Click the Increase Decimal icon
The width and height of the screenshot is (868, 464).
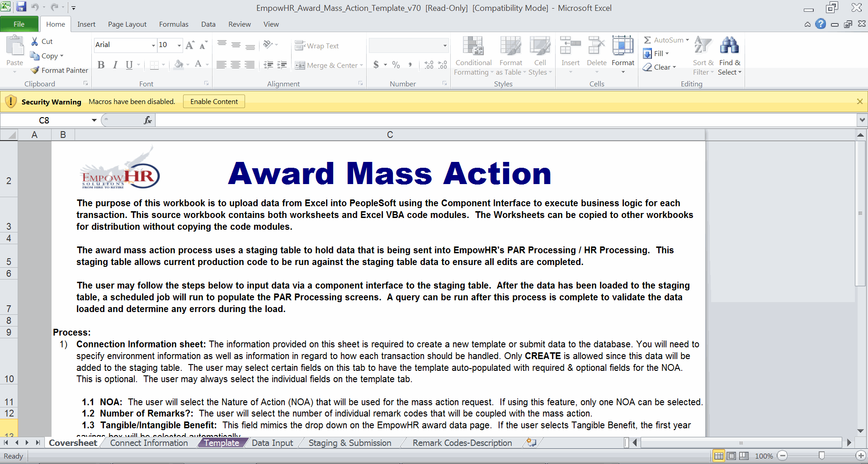click(x=429, y=65)
